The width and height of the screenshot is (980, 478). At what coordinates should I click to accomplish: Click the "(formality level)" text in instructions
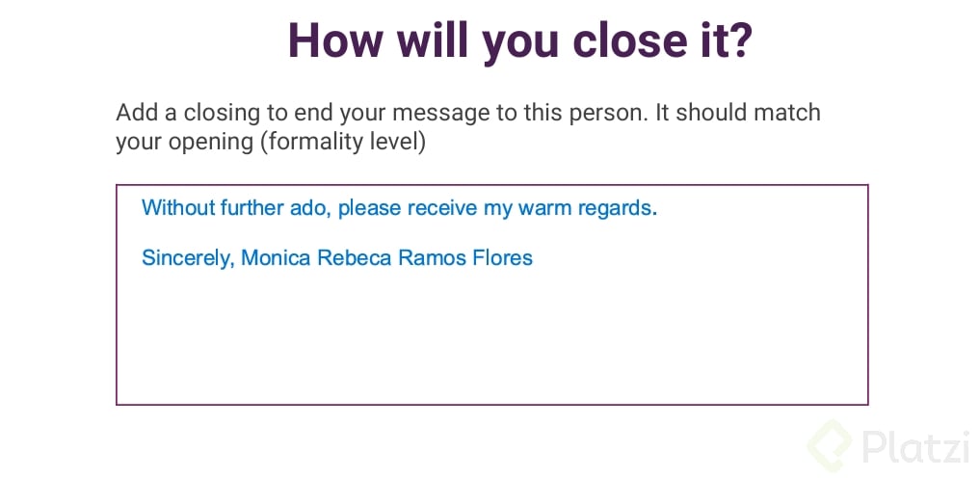point(343,143)
